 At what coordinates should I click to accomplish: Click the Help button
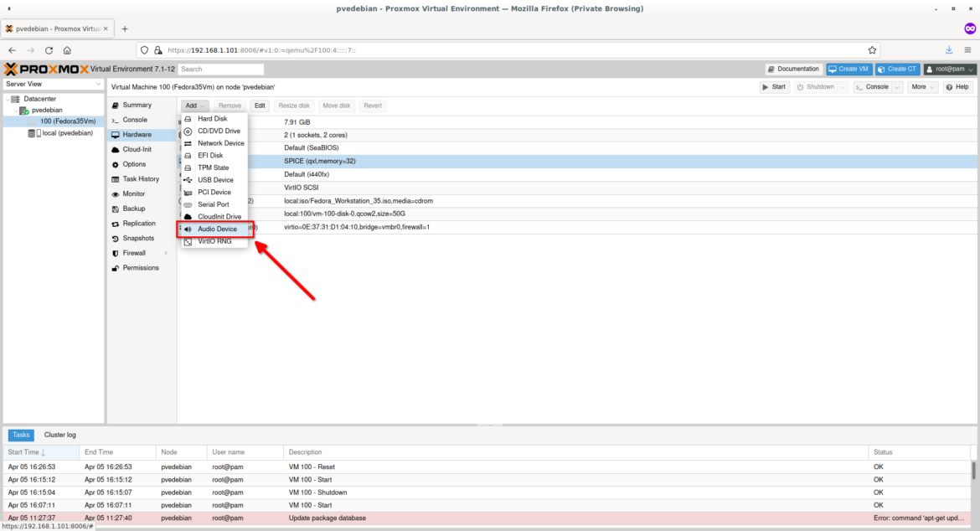[956, 86]
